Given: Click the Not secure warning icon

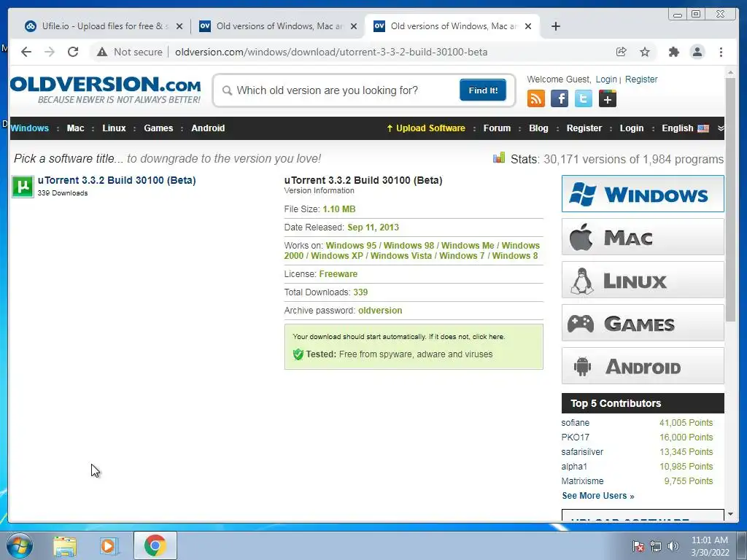Looking at the screenshot, I should coord(102,52).
